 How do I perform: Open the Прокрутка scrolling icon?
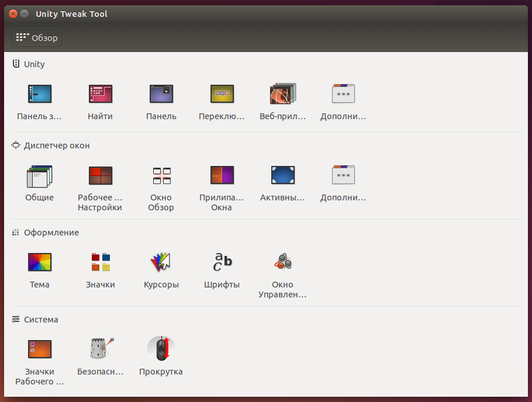point(161,349)
